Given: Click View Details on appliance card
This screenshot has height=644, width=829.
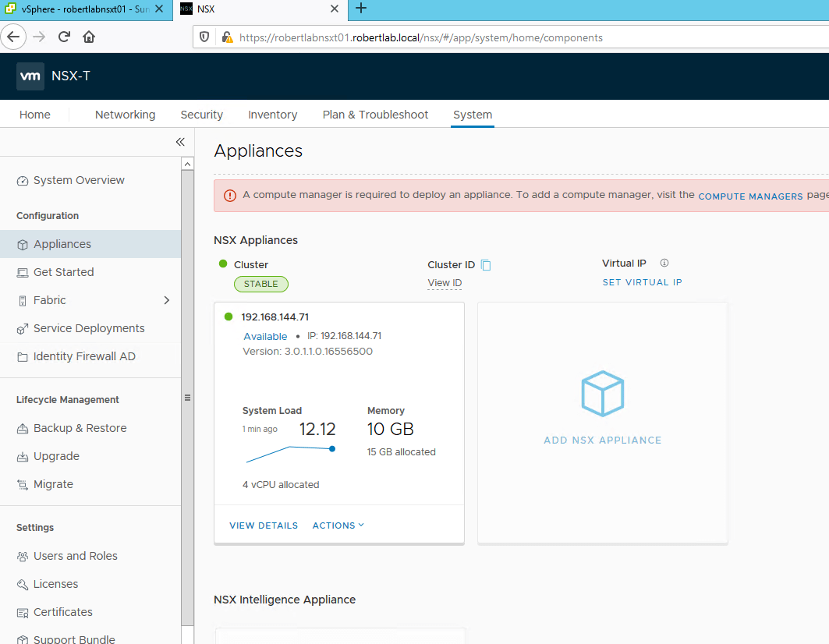Looking at the screenshot, I should (x=264, y=525).
